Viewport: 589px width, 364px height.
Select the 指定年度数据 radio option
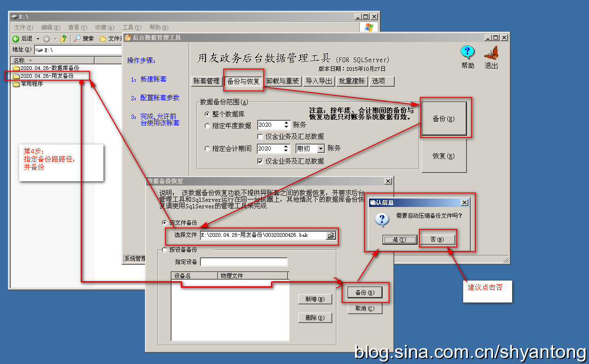207,125
